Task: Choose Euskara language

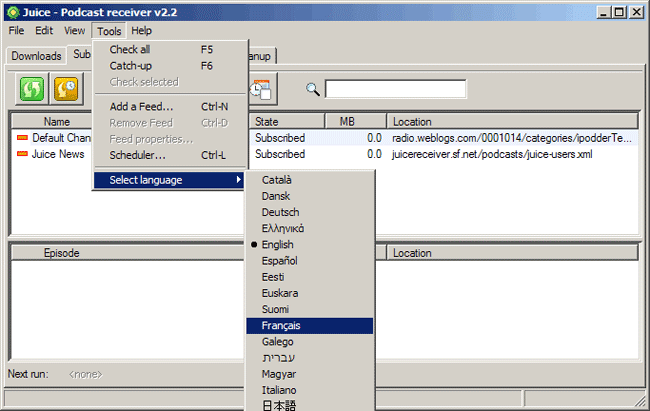Action: point(310,293)
